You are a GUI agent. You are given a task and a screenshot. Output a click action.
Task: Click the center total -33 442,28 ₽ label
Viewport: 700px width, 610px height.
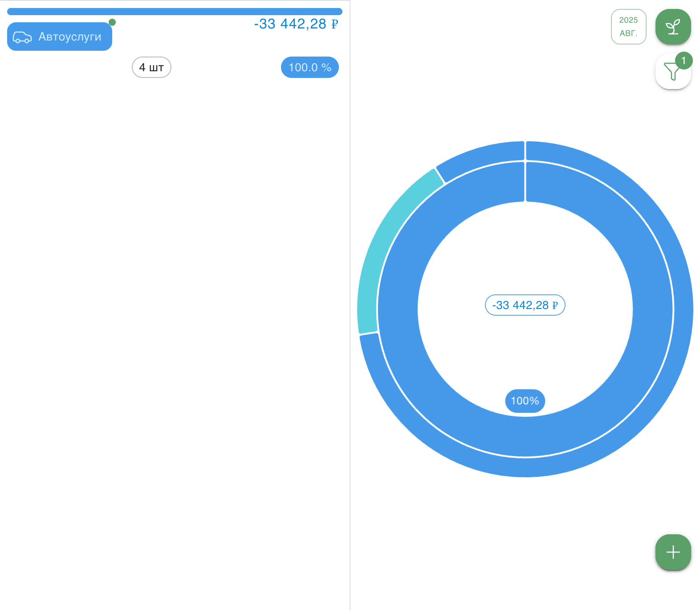(525, 305)
